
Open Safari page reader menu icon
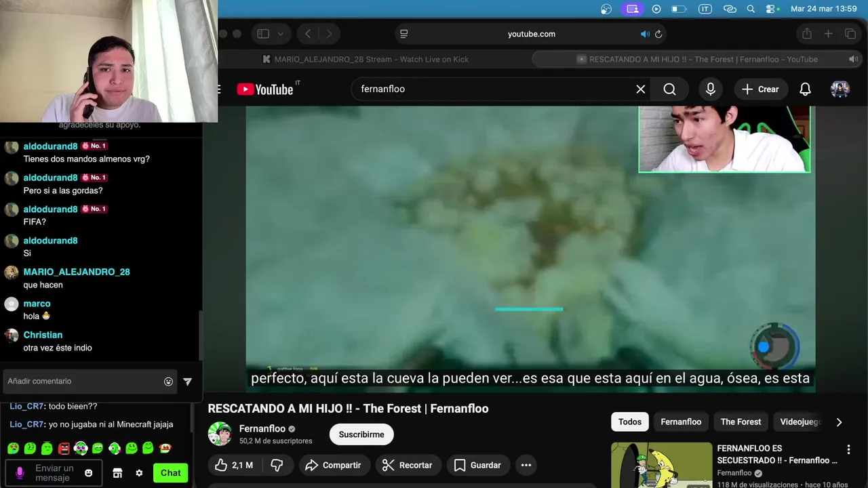tap(404, 34)
